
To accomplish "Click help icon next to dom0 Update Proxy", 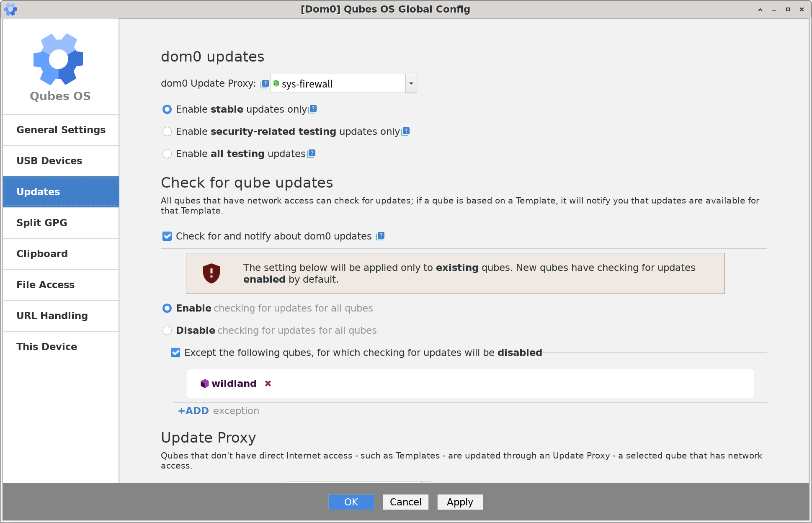I will click(265, 84).
